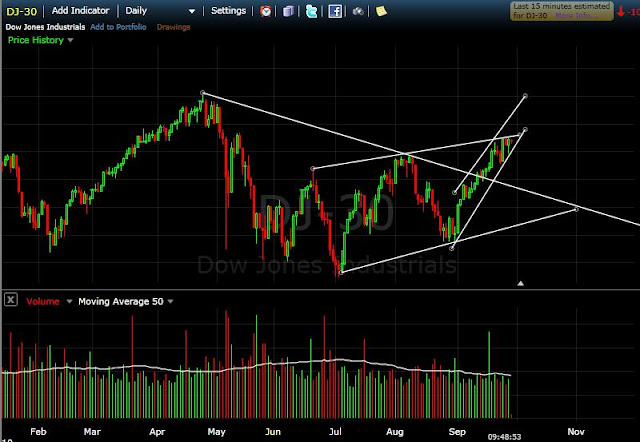Open the Drawings link
The height and width of the screenshot is (442, 640).
(173, 27)
